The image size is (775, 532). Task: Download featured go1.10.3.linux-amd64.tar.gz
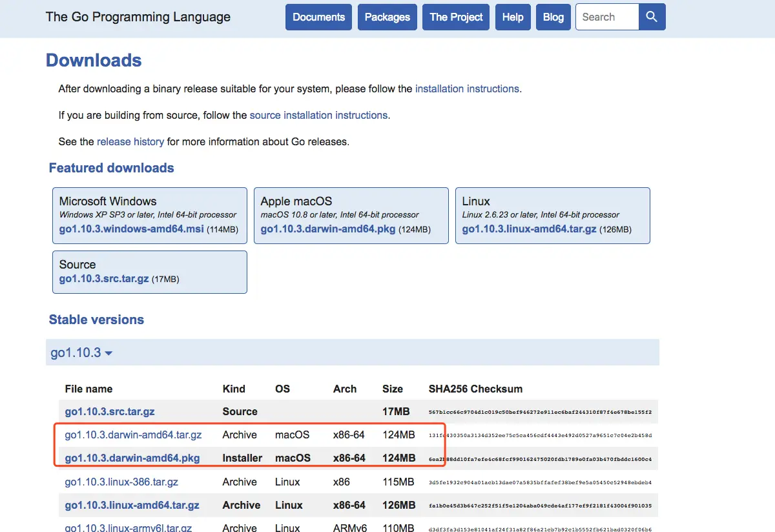pos(530,229)
